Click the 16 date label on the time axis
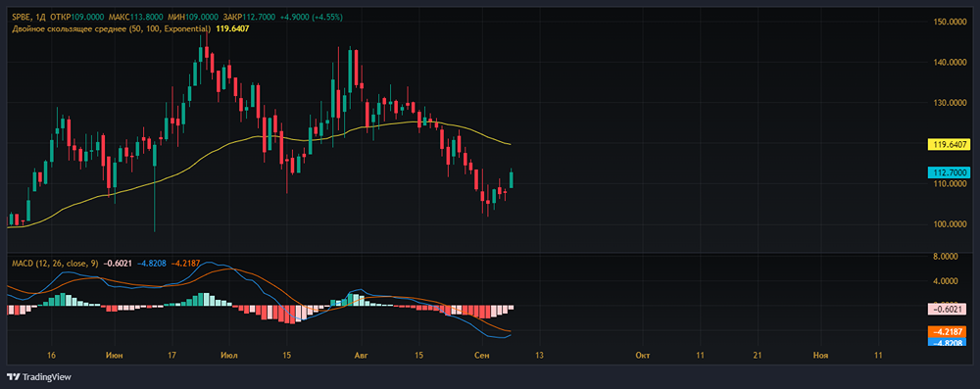The width and height of the screenshot is (980, 389). [x=52, y=356]
